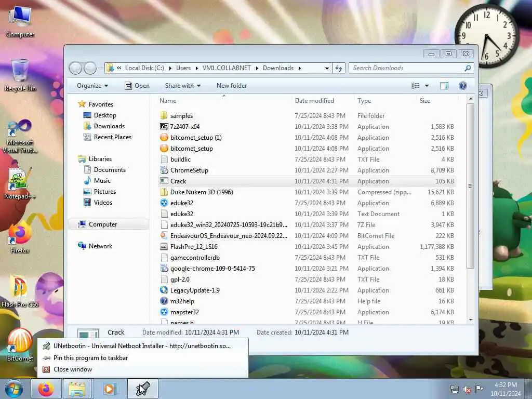Click the change view icon
The width and height of the screenshot is (532, 399).
pyautogui.click(x=415, y=86)
